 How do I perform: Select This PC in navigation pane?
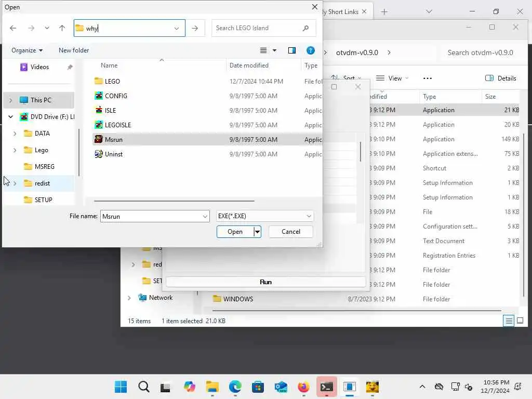click(x=41, y=100)
